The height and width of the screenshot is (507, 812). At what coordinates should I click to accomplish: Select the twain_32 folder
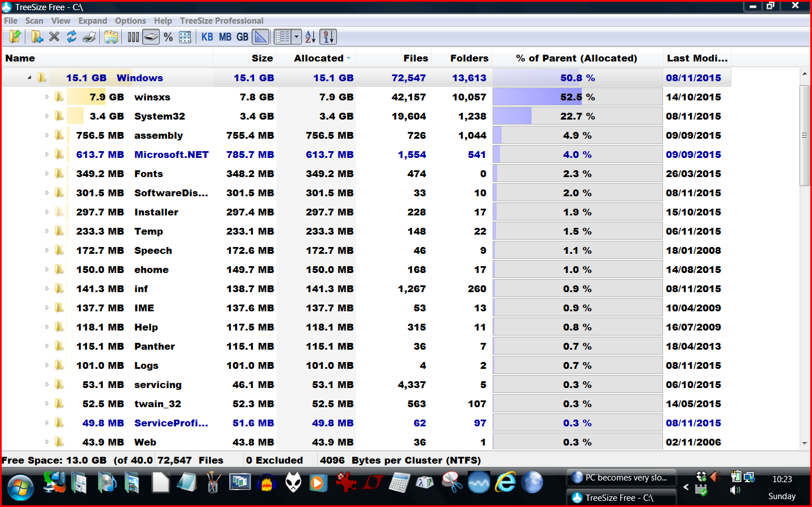point(157,404)
